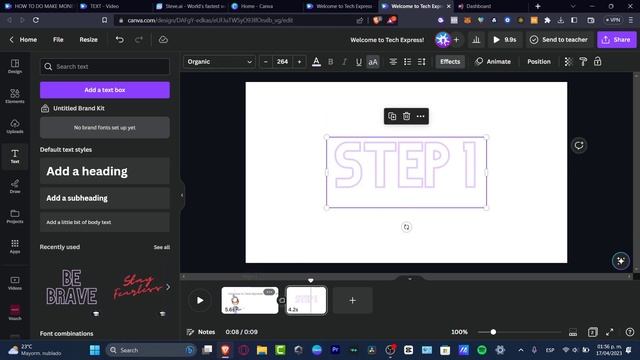
Task: Open the Apps panel
Action: (15, 246)
